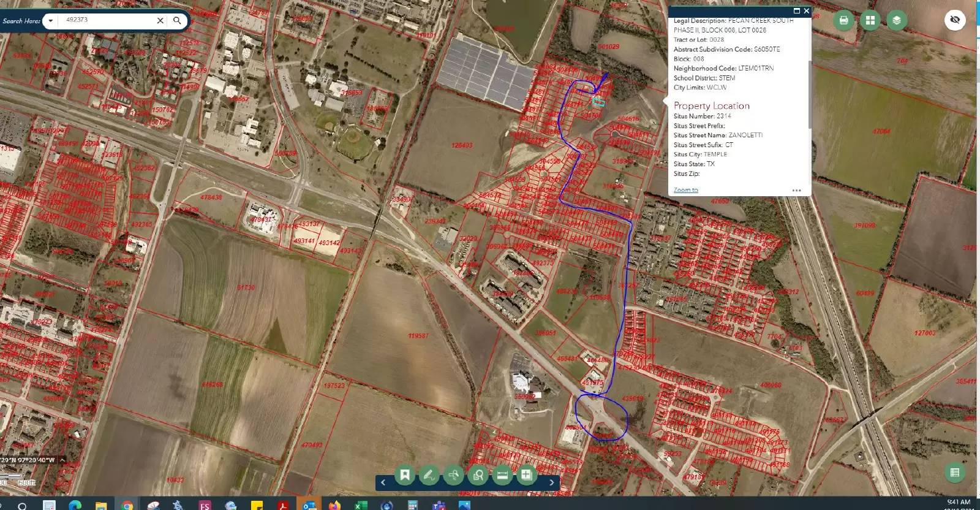Open the Draw tool widget
Screen dimensions: 980x510
(x=429, y=475)
